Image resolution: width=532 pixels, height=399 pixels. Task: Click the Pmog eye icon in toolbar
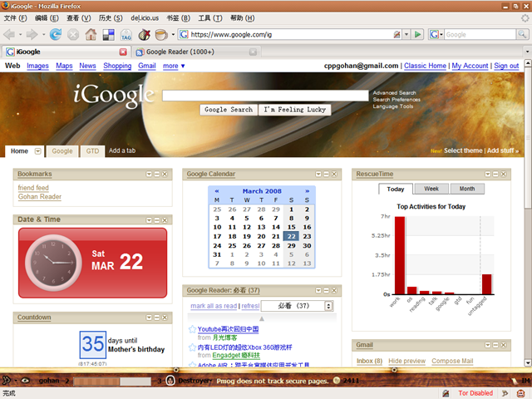25,381
